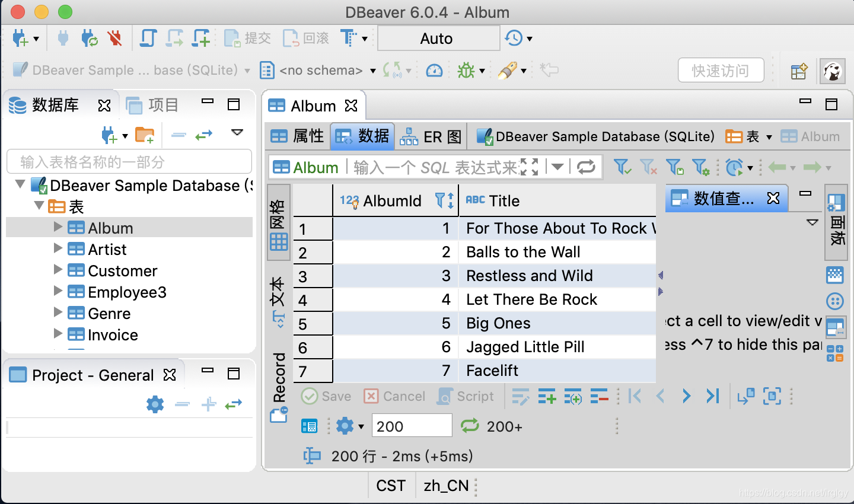Click link with editor in Project panel
Viewport: 854px width, 504px height.
pos(234,404)
